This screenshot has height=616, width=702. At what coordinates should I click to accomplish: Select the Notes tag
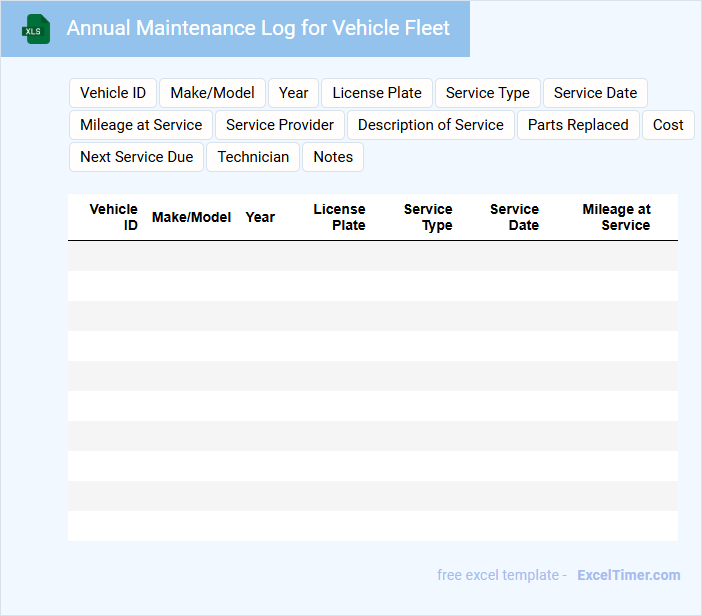(x=333, y=157)
